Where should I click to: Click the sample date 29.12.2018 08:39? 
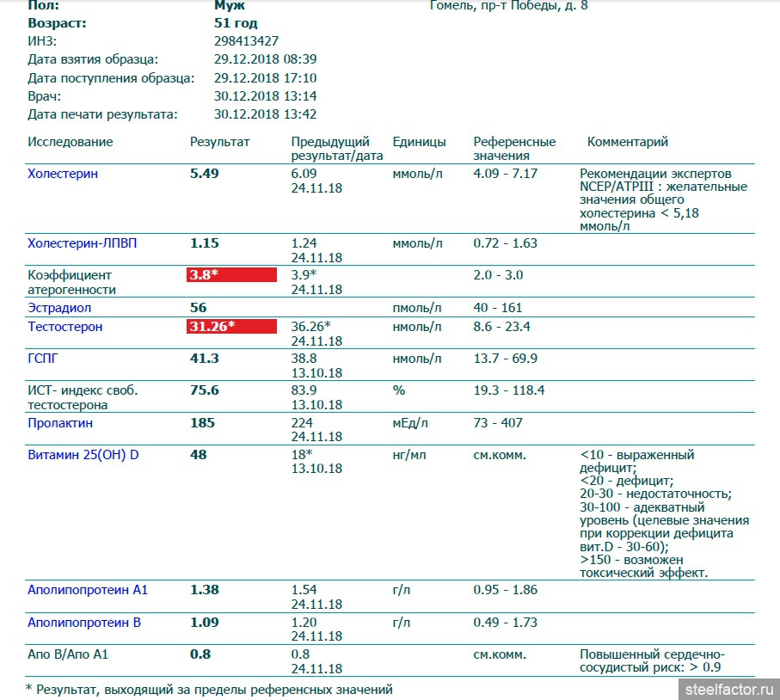[265, 59]
